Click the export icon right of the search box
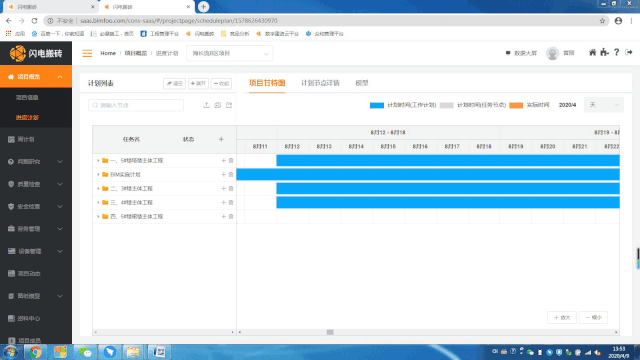This screenshot has width=640, height=360. (x=229, y=105)
